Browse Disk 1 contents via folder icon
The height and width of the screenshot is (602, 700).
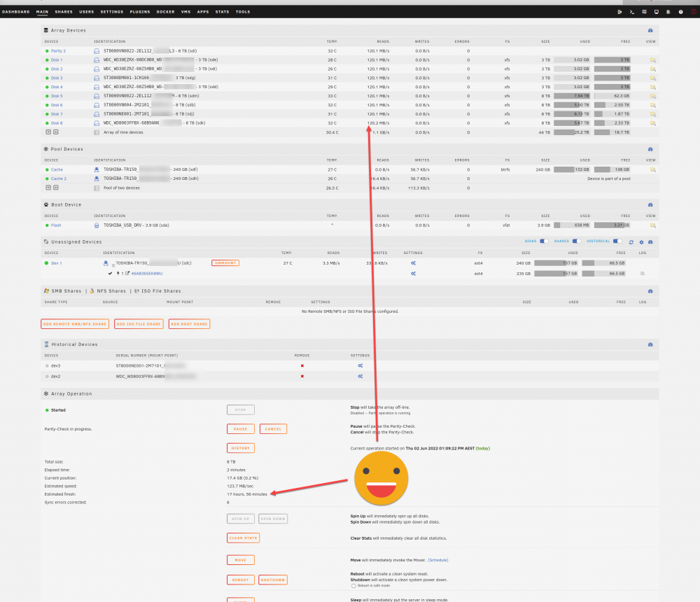pyautogui.click(x=652, y=59)
